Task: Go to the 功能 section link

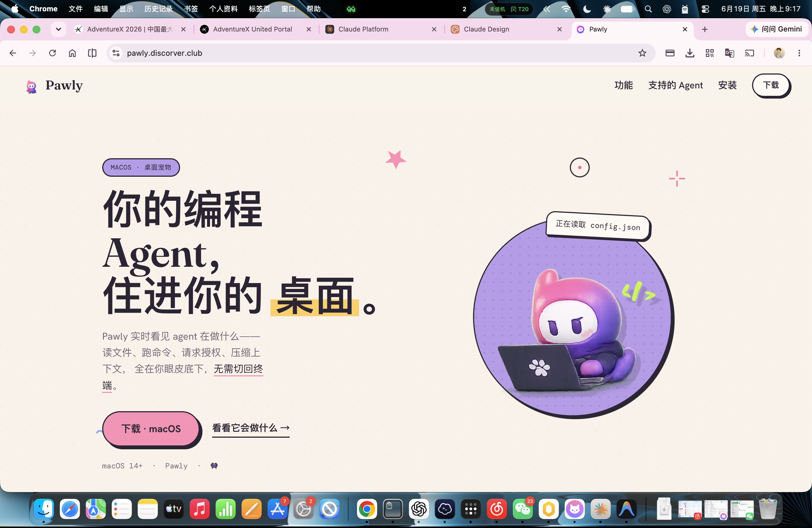Action: pyautogui.click(x=624, y=85)
